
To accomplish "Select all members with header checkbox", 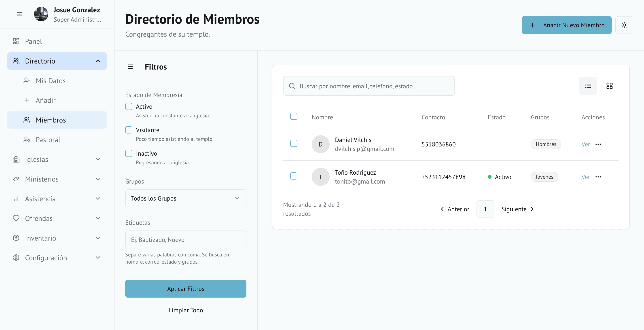I will pos(294,116).
